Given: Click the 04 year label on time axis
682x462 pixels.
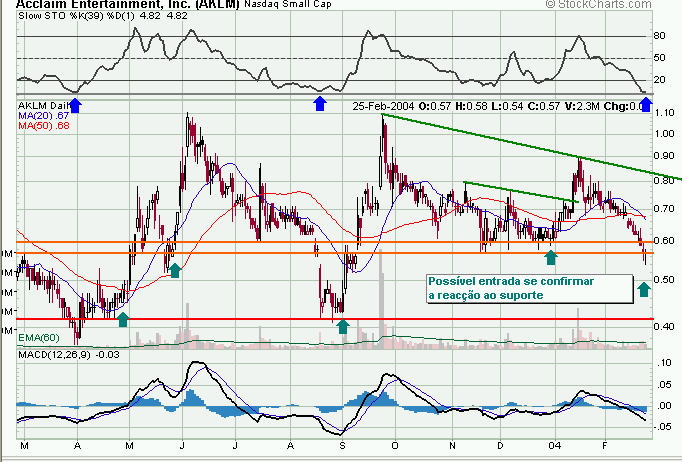Looking at the screenshot, I should [x=555, y=446].
